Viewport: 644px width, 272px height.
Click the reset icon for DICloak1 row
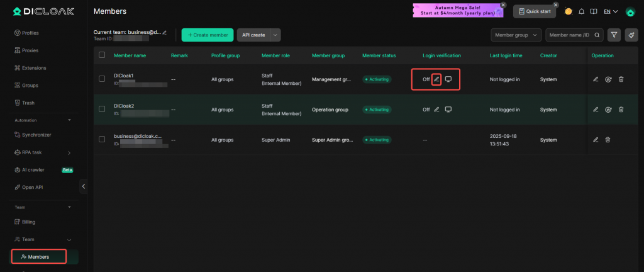(608, 79)
